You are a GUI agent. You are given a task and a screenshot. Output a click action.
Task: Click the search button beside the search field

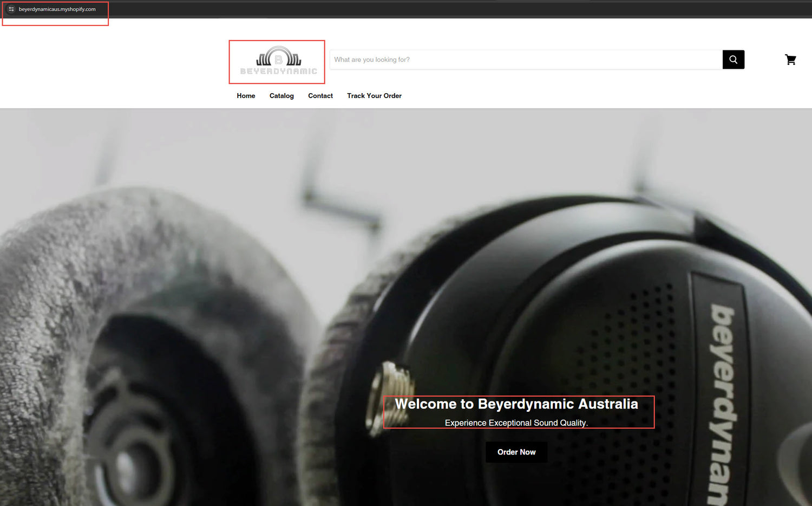733,60
